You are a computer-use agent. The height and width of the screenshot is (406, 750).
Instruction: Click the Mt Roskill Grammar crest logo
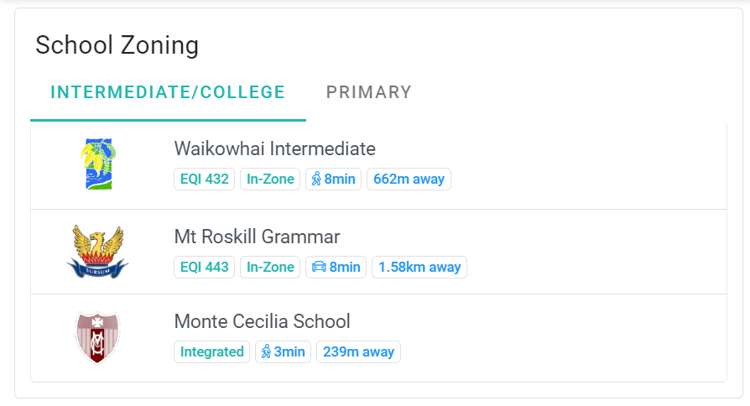98,251
